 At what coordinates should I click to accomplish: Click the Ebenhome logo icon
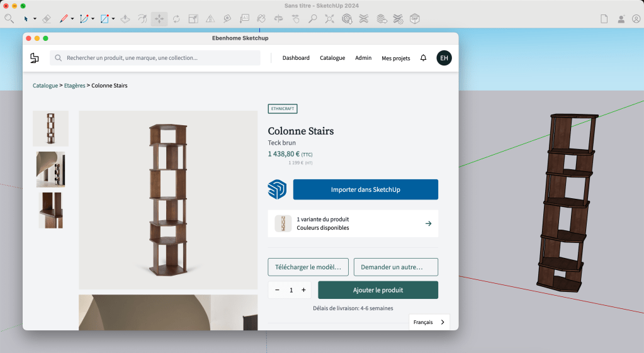(x=35, y=58)
